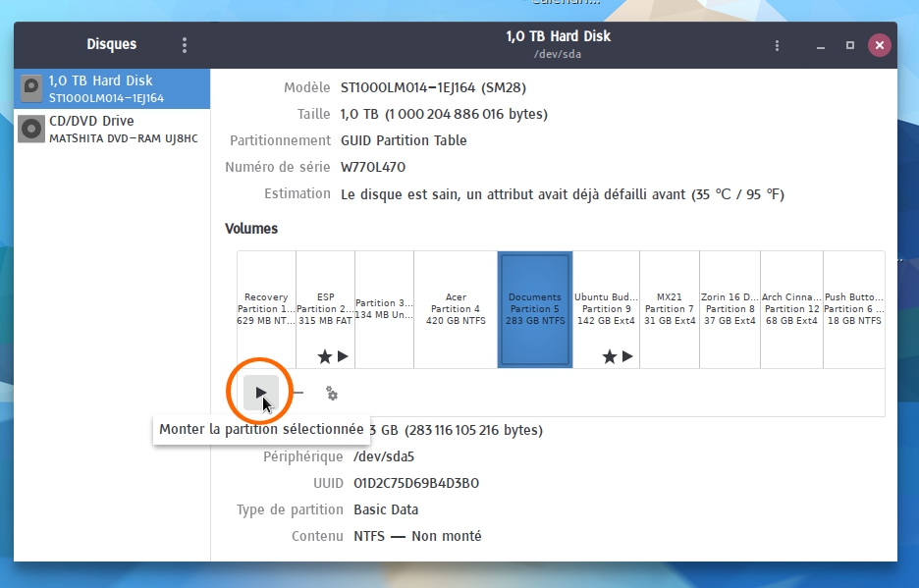The height and width of the screenshot is (588, 919).
Task: Select the Recovery Partition 1 volume
Action: pos(266,308)
